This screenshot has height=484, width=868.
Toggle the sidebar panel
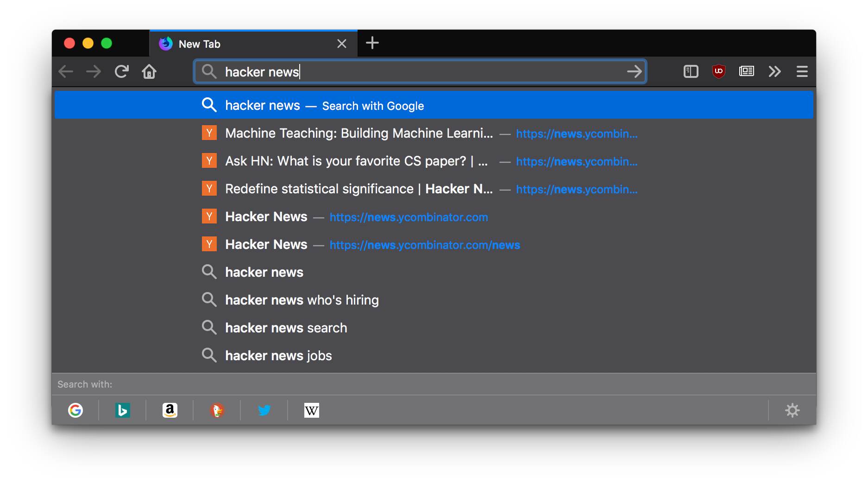pyautogui.click(x=691, y=71)
